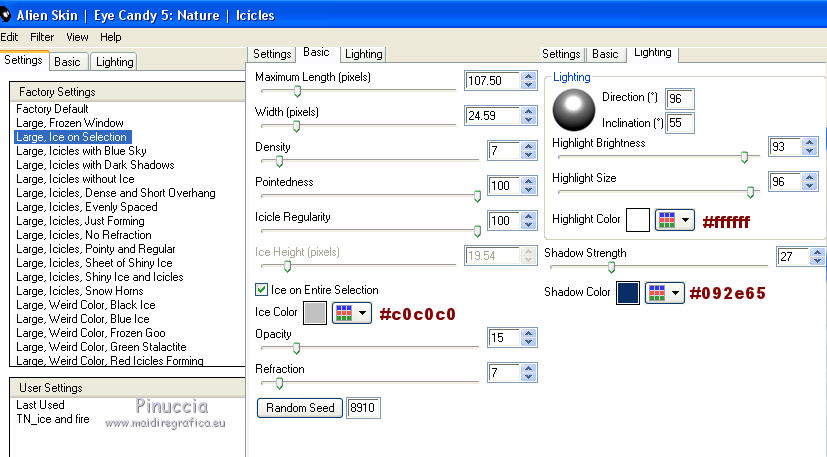Select Large, Icicles, Just Forming preset

(80, 221)
